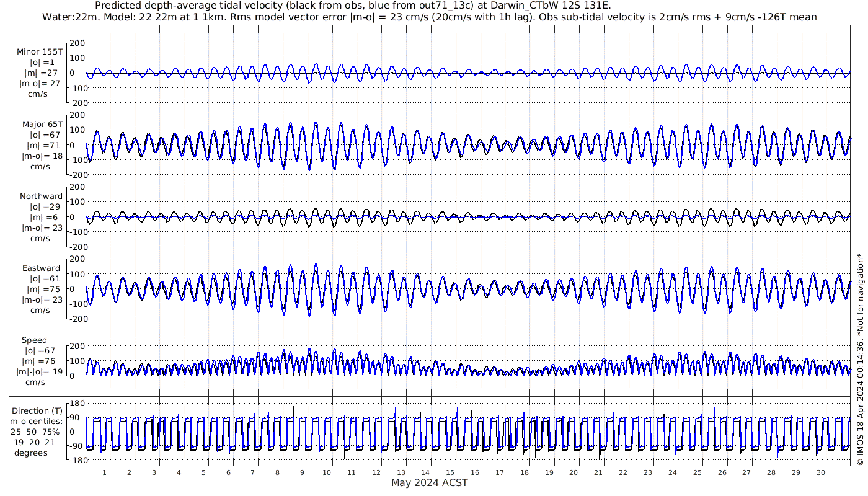
Task: Click the day 24 tick label on date axis
Action: [x=672, y=472]
